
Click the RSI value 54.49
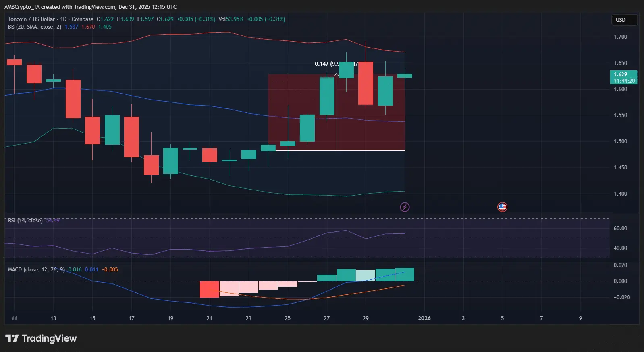point(53,220)
